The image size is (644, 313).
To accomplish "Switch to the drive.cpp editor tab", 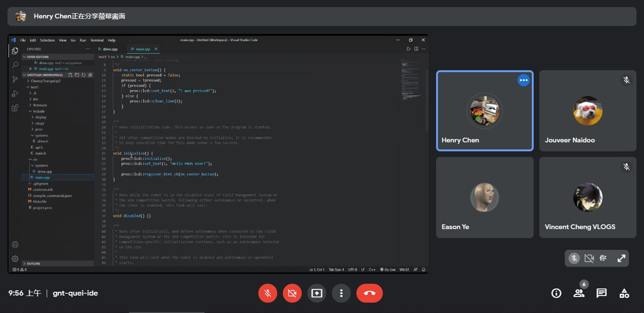I will point(110,49).
